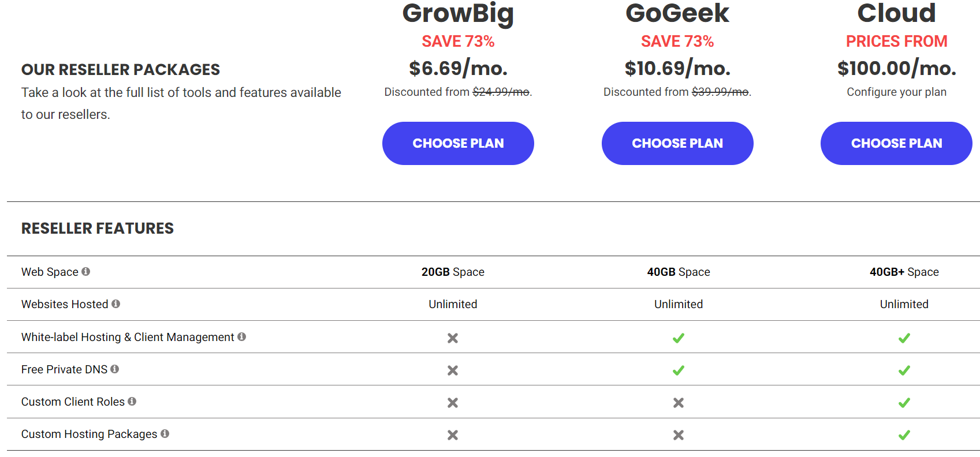Click the Reseller Features section heading
980x457 pixels.
coord(98,228)
